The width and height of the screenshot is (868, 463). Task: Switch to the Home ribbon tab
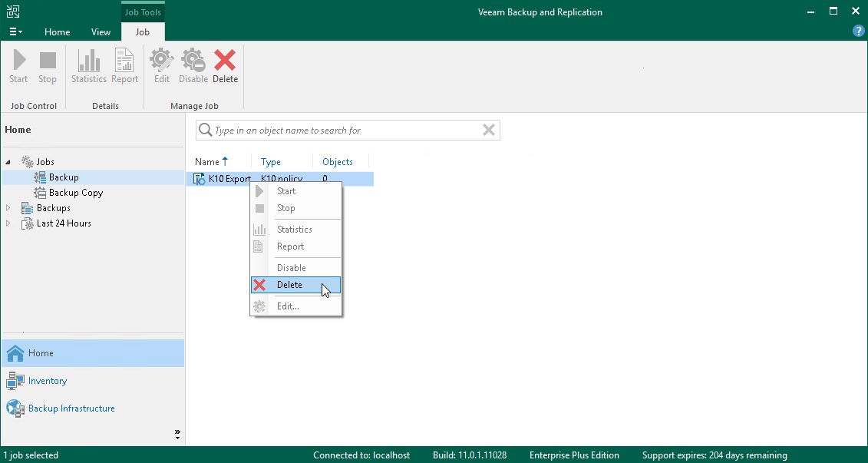point(57,31)
